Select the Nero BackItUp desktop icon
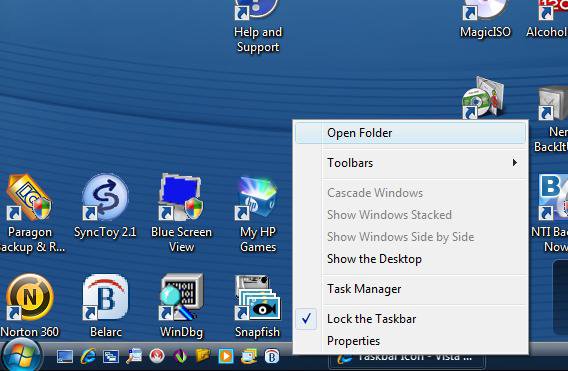This screenshot has height=371, width=568. point(552,120)
